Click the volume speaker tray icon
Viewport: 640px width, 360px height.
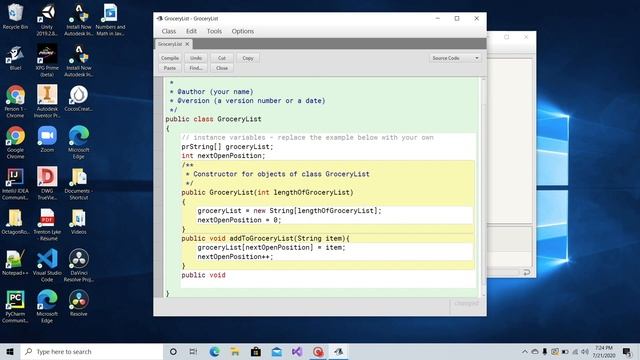pyautogui.click(x=585, y=351)
